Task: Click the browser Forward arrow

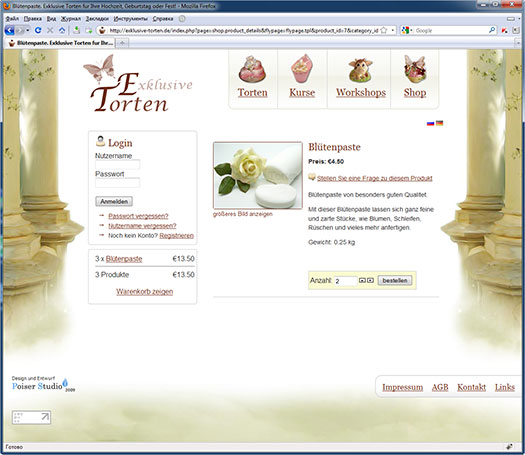Action: pyautogui.click(x=20, y=30)
